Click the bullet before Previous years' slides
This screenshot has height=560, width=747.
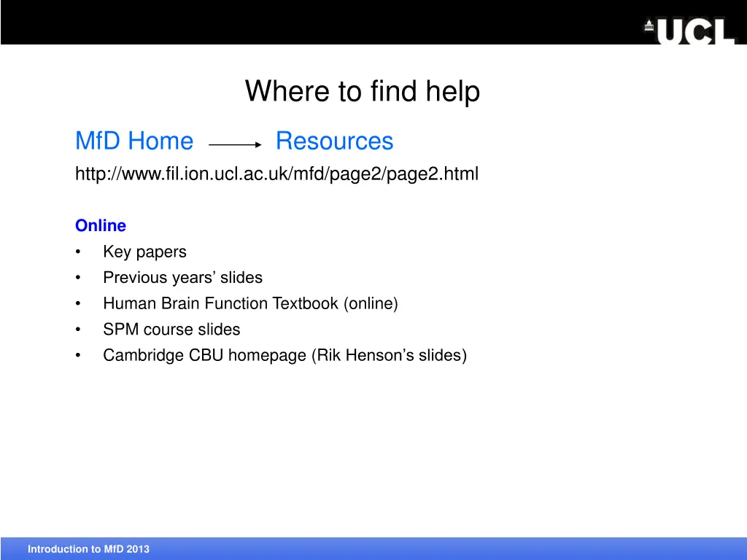pos(78,278)
